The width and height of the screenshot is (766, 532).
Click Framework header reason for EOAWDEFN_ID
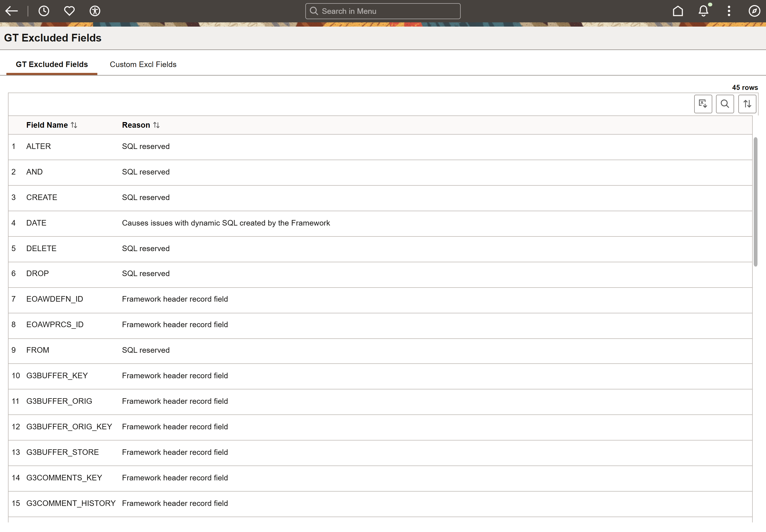(175, 299)
